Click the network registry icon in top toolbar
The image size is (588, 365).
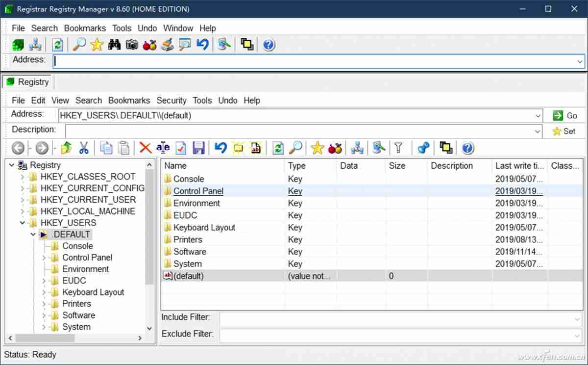point(35,45)
